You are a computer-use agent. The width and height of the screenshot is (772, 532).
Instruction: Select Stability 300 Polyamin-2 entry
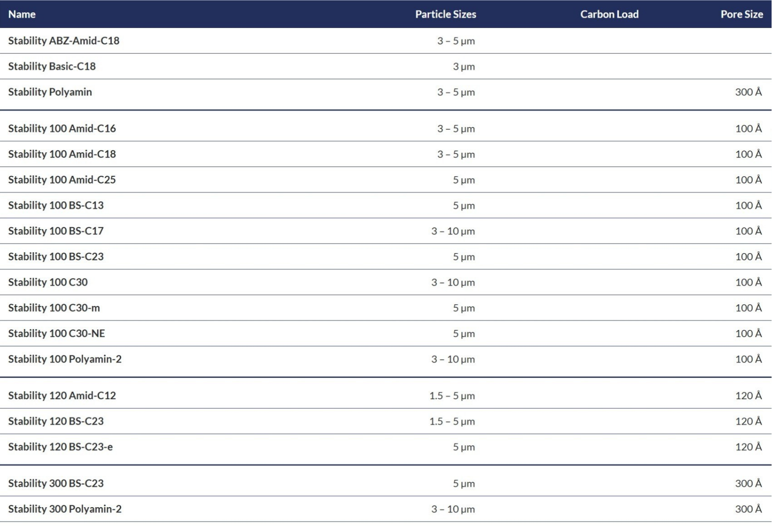click(x=65, y=509)
